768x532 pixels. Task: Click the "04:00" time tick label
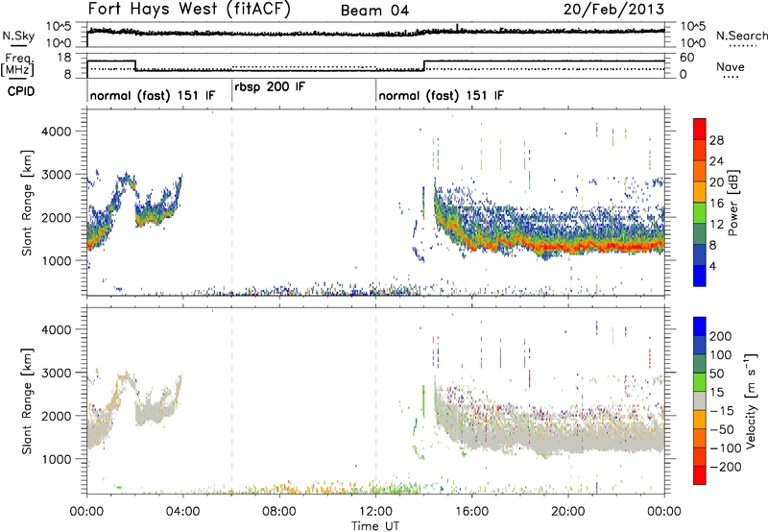[182, 512]
